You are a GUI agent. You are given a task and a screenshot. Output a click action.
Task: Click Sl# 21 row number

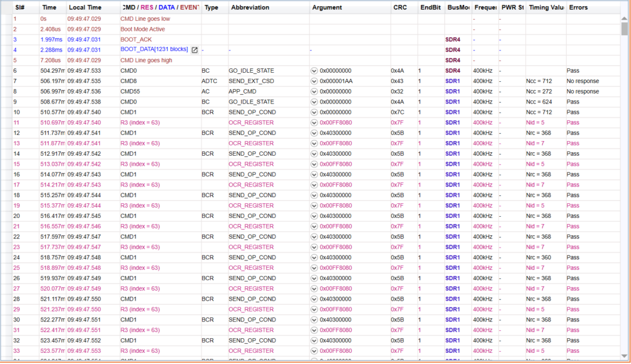[17, 227]
